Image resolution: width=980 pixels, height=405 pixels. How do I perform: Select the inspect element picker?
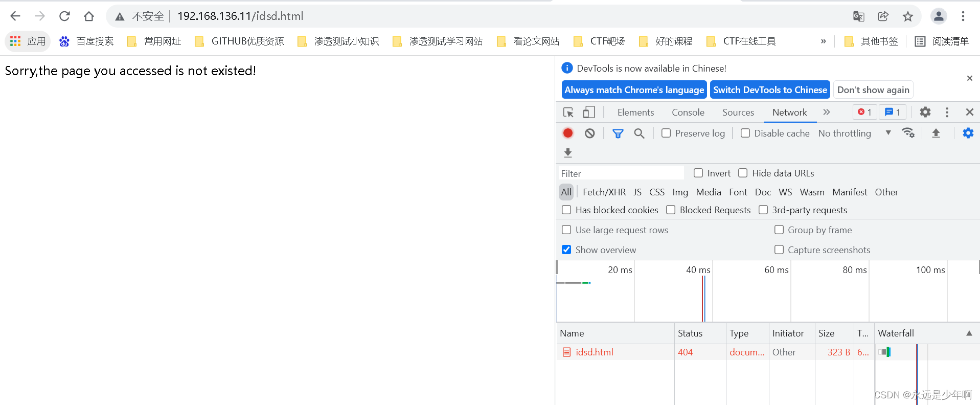point(568,112)
